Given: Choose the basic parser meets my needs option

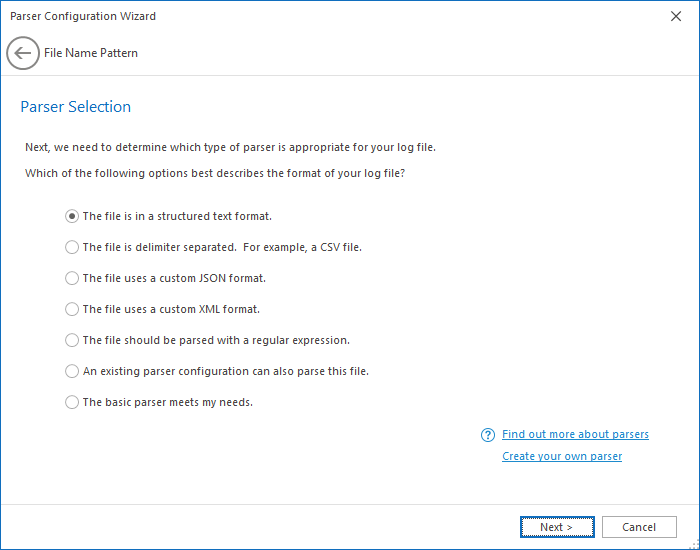Looking at the screenshot, I should click(x=72, y=402).
